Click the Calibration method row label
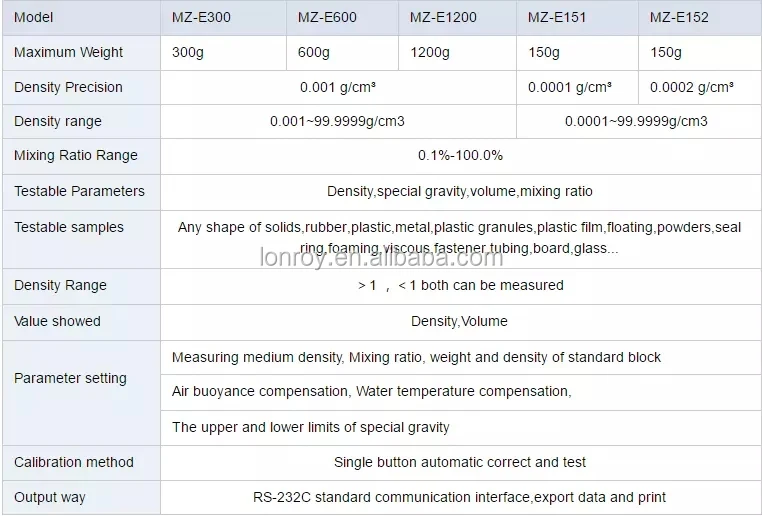762x516 pixels. coord(74,462)
